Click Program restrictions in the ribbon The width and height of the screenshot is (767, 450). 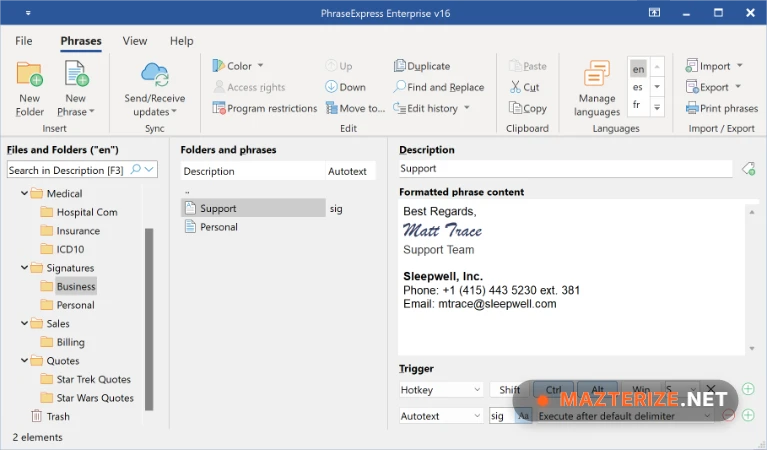tap(265, 108)
